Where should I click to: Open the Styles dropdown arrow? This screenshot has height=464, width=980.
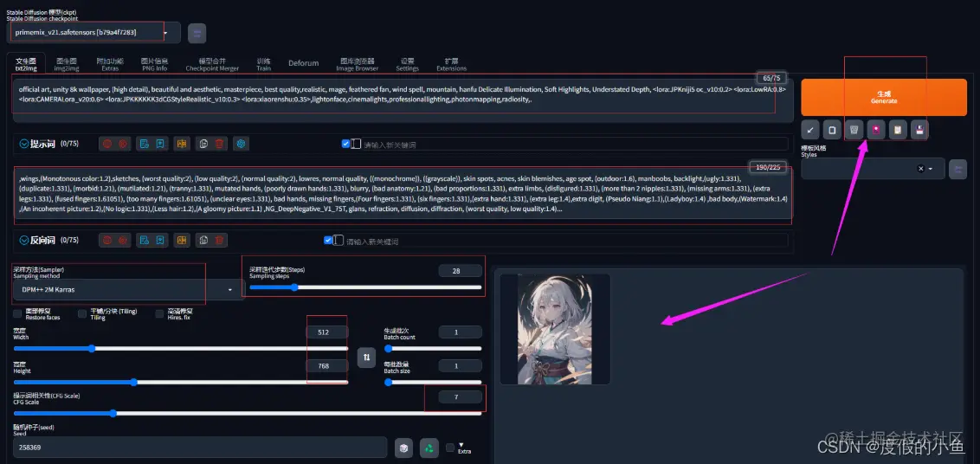pyautogui.click(x=931, y=169)
